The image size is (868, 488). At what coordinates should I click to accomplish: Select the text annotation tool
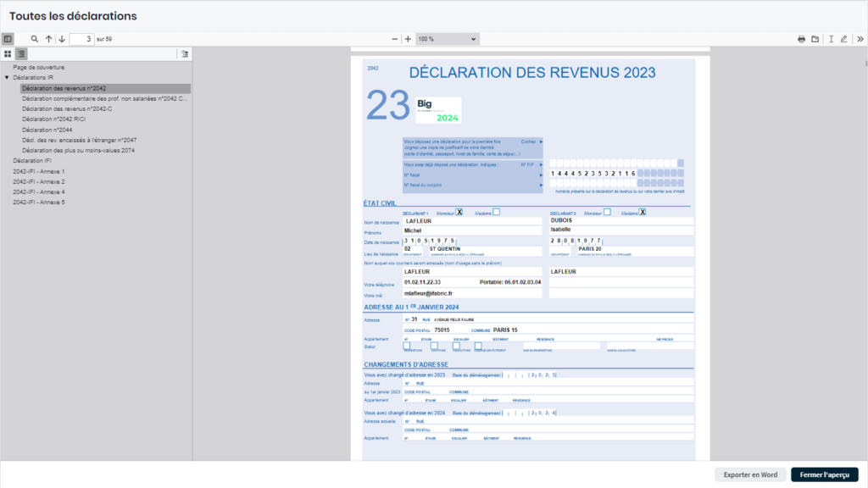831,39
